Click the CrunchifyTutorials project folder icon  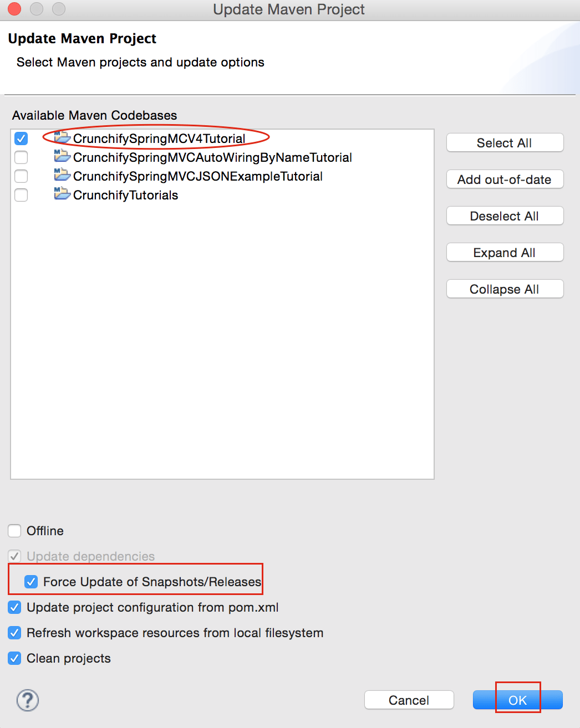coord(62,194)
